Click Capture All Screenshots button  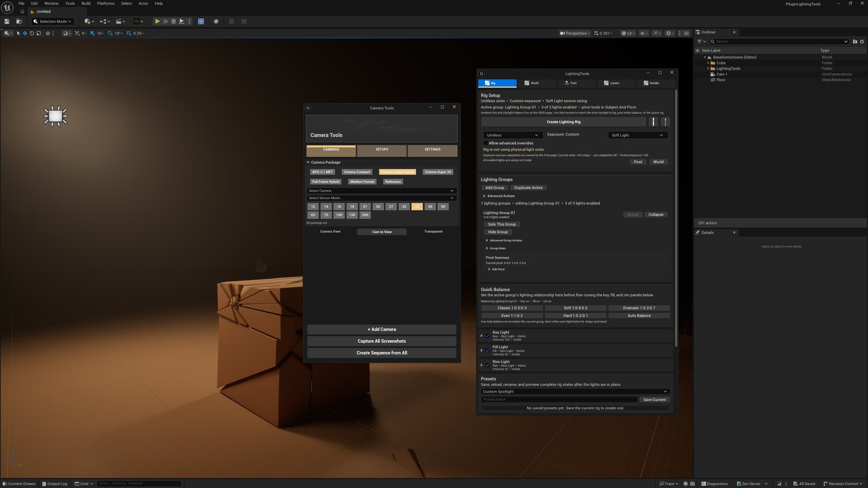pos(382,341)
